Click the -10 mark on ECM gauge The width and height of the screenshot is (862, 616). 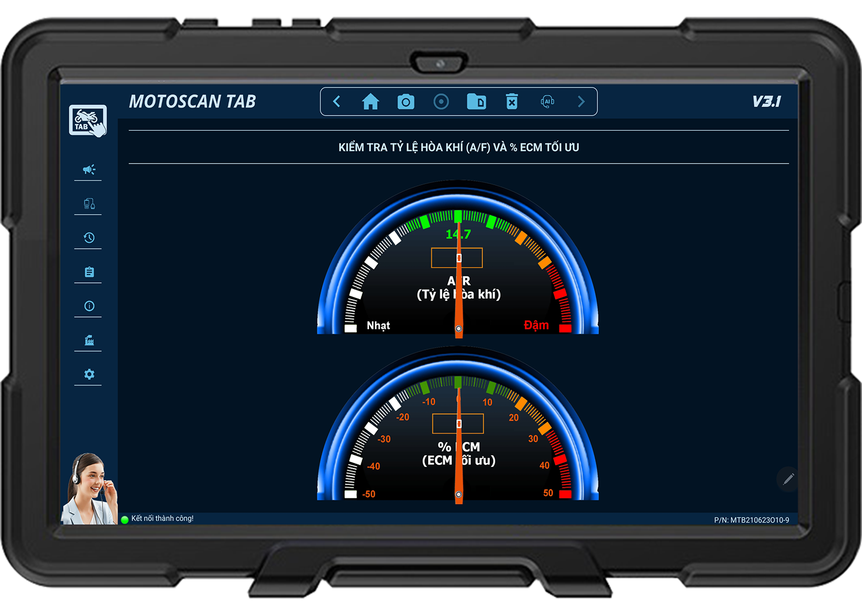coord(428,402)
